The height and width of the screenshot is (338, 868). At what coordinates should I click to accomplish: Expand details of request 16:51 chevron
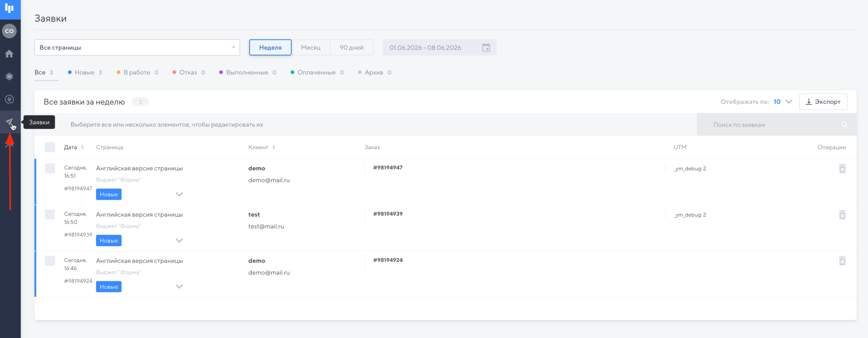coord(179,195)
